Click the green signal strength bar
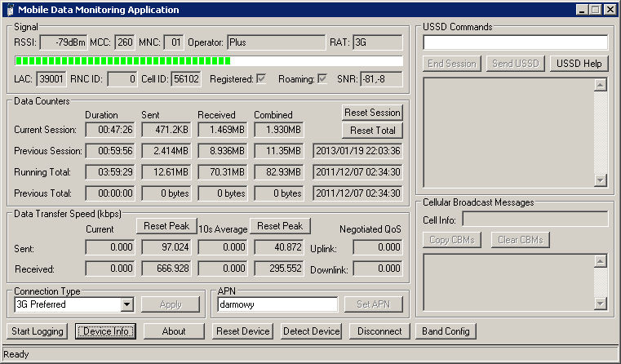This screenshot has width=621, height=364. tap(122, 61)
